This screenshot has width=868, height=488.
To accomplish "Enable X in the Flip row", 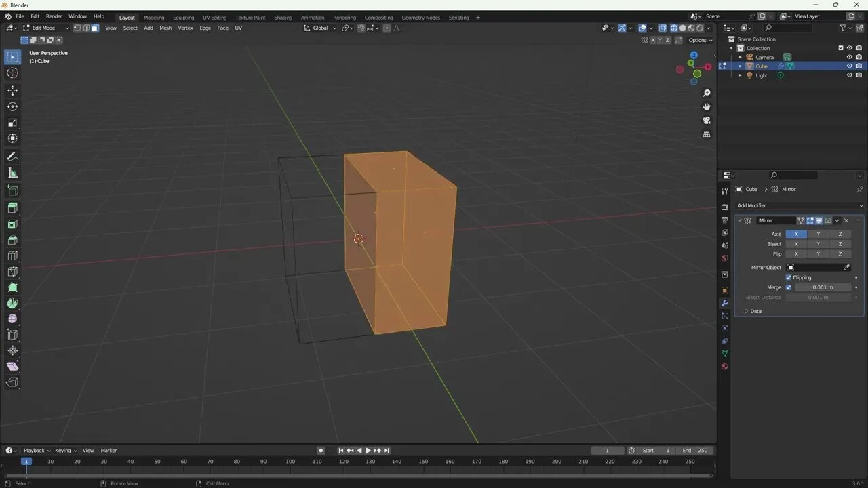I will tap(796, 254).
